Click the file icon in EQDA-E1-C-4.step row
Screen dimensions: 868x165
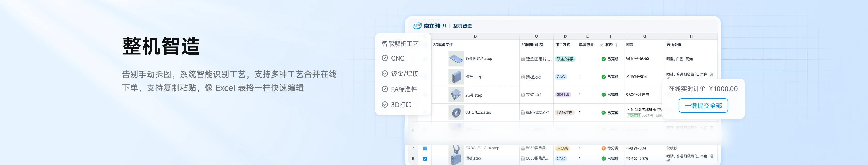pyautogui.click(x=523, y=148)
